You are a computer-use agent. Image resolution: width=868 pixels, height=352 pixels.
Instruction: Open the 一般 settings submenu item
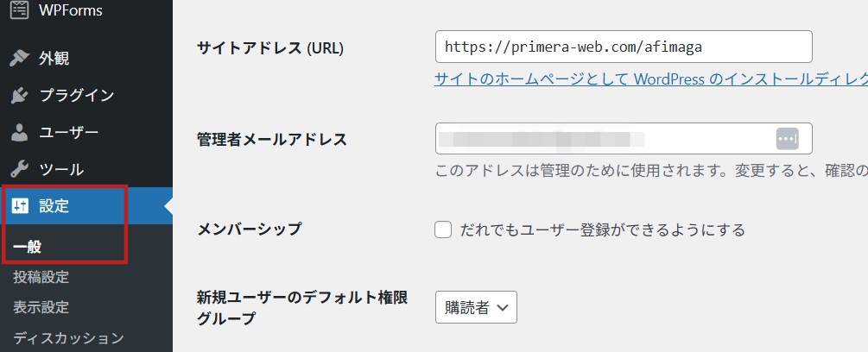click(x=28, y=247)
